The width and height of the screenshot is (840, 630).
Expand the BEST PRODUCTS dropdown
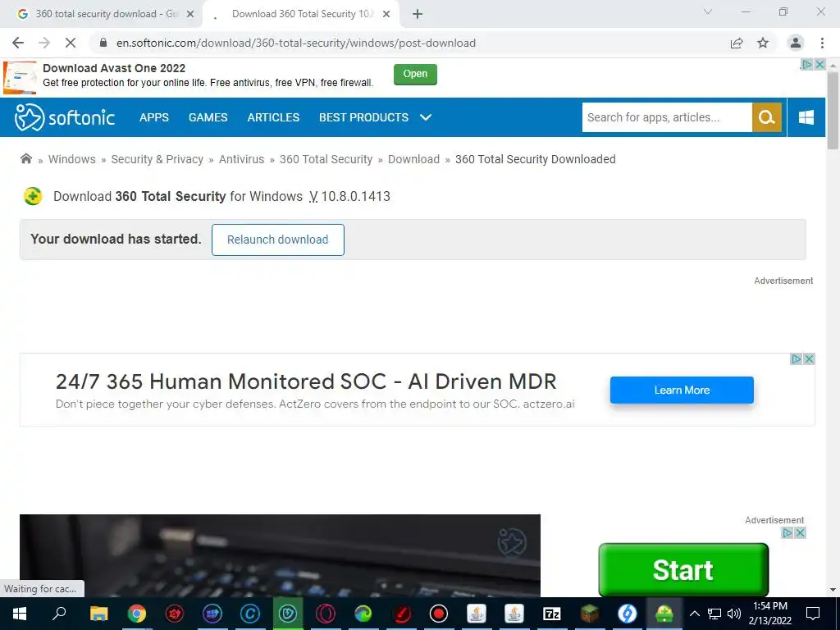pos(375,117)
